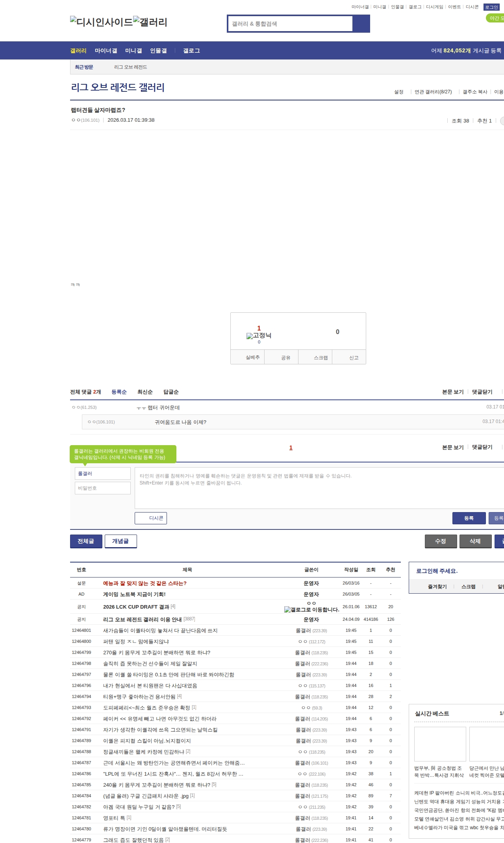Click the 로그인 button in the top menu
Viewport: 504px width, 843px height.
tap(491, 7)
